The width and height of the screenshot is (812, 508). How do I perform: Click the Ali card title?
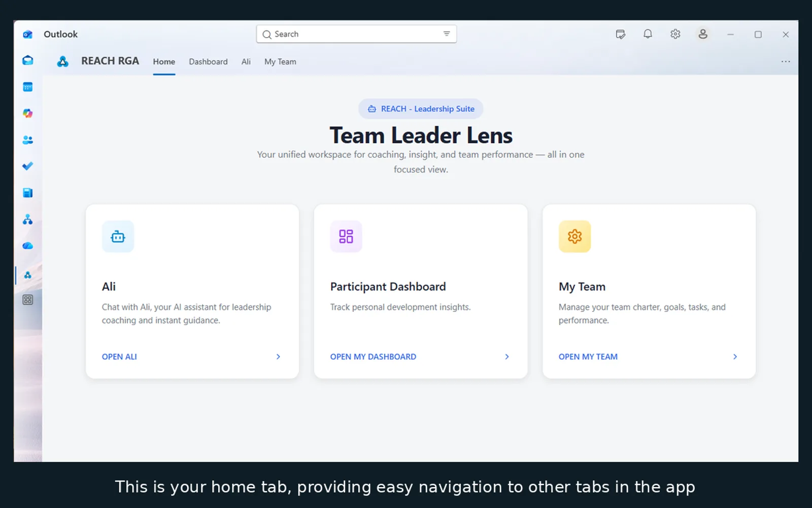109,287
